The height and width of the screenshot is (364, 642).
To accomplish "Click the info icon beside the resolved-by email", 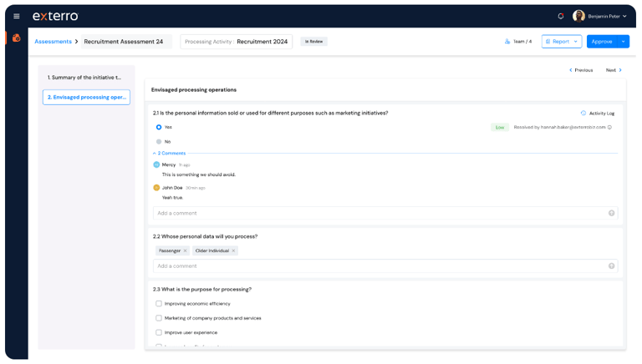I will coord(609,127).
